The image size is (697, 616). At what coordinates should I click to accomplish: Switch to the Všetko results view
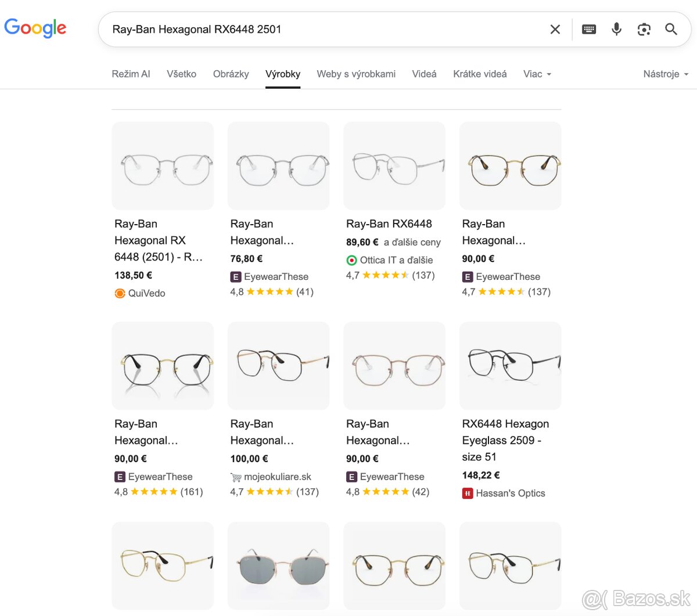click(181, 74)
